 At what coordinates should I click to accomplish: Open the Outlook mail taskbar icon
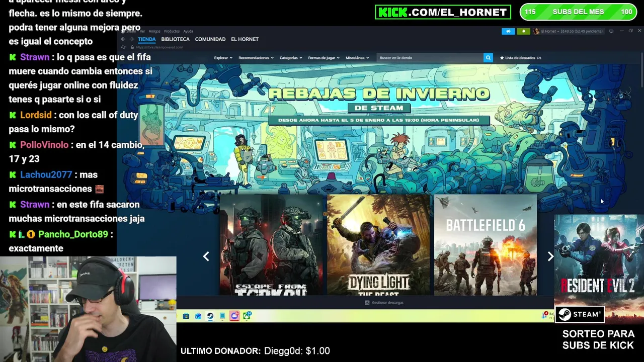(198, 316)
